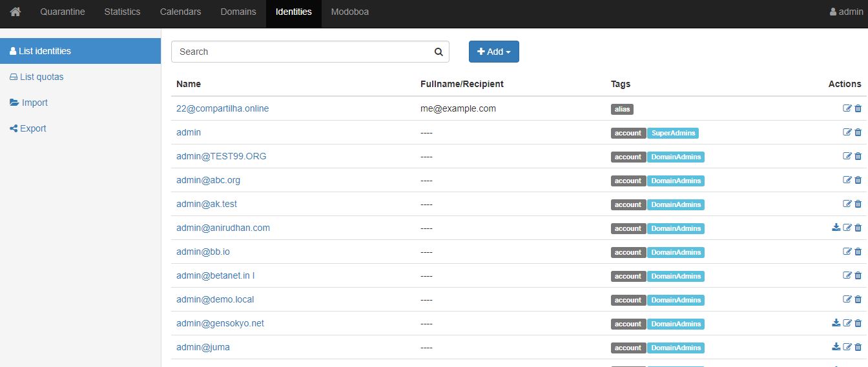Image resolution: width=868 pixels, height=367 pixels.
Task: Delete the admin@juma account
Action: (x=858, y=347)
